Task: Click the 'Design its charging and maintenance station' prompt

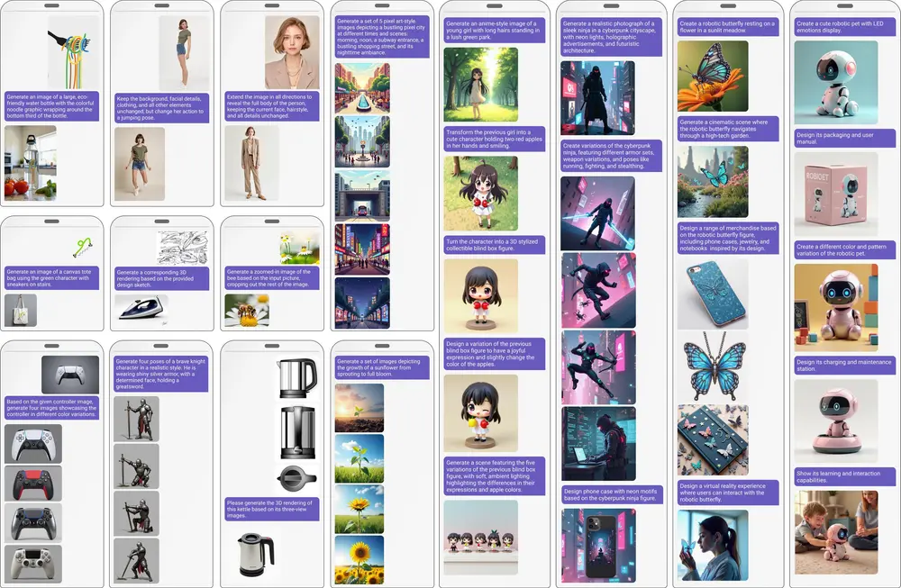Action: coord(844,366)
